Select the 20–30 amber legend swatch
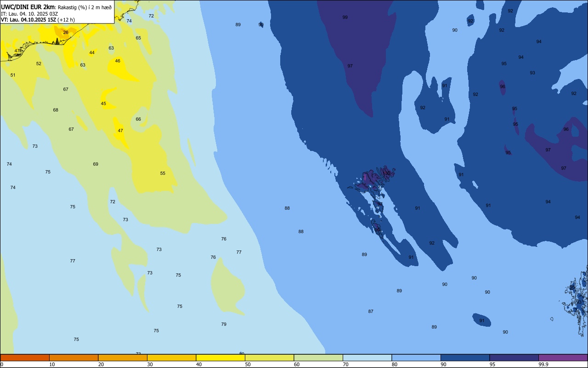Image resolution: width=588 pixels, height=368 pixels. [x=123, y=357]
